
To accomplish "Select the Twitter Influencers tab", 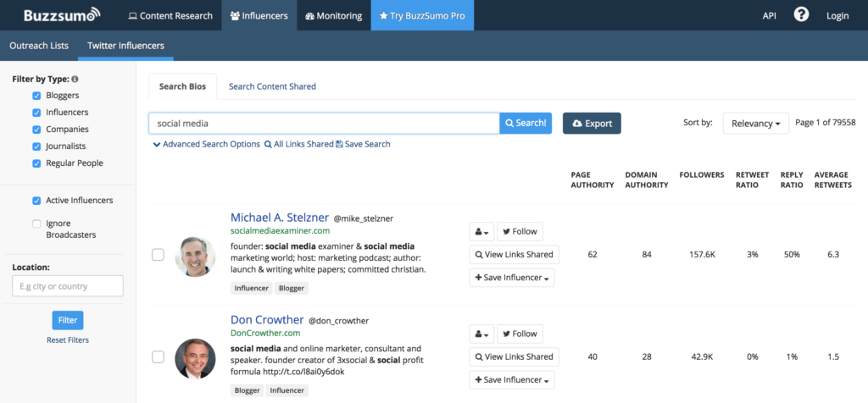I will point(125,46).
